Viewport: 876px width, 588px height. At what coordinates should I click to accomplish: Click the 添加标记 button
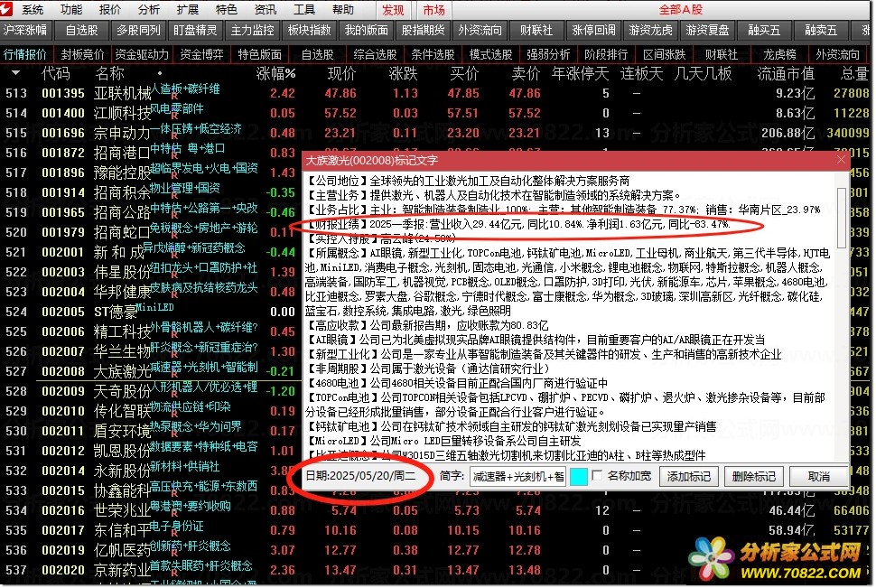(689, 476)
